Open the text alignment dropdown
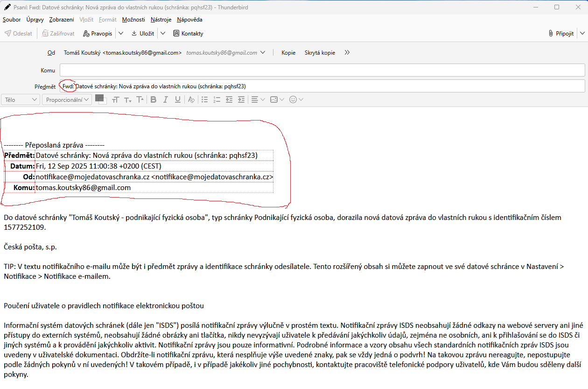 (258, 99)
